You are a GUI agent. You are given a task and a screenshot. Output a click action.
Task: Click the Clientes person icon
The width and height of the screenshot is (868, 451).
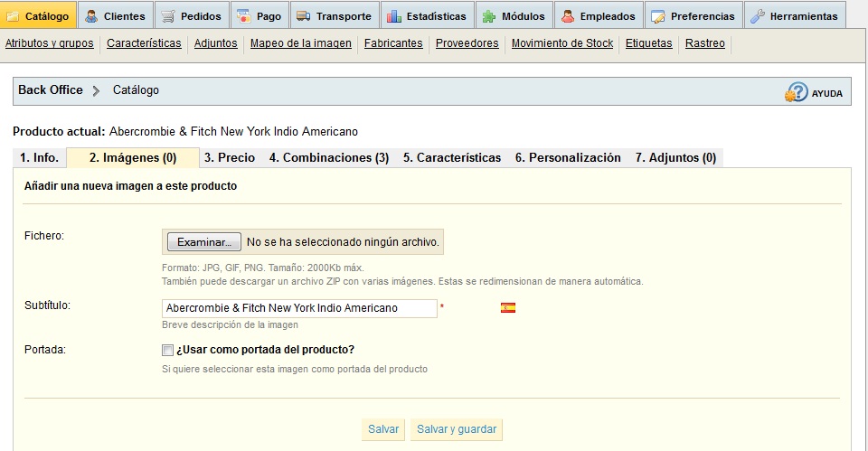click(x=91, y=16)
